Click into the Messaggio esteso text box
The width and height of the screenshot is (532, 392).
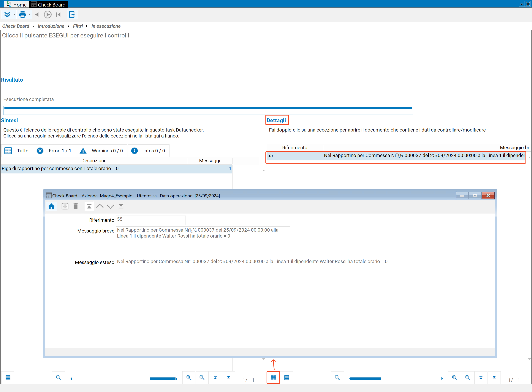pos(290,288)
